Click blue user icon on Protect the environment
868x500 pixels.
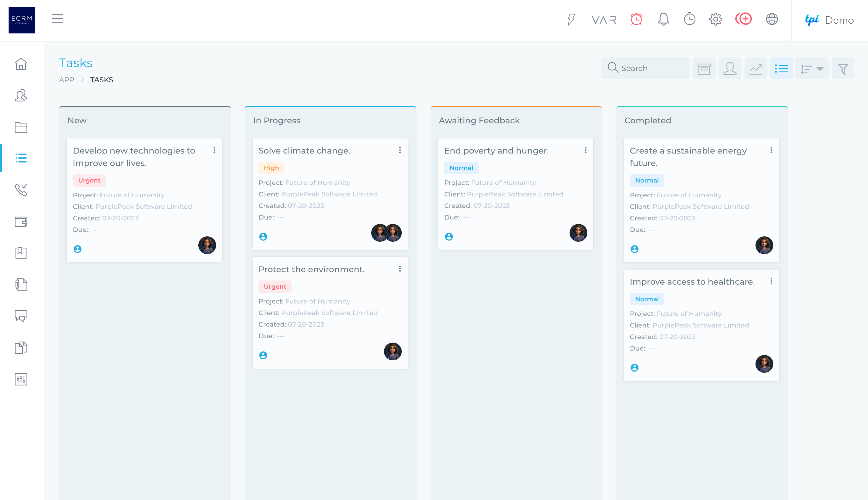(x=263, y=355)
